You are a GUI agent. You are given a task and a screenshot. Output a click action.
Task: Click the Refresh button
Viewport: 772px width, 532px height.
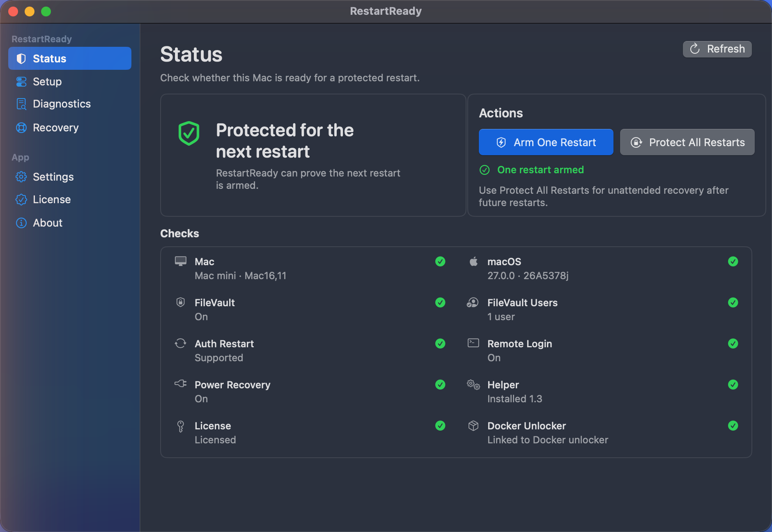pyautogui.click(x=717, y=49)
